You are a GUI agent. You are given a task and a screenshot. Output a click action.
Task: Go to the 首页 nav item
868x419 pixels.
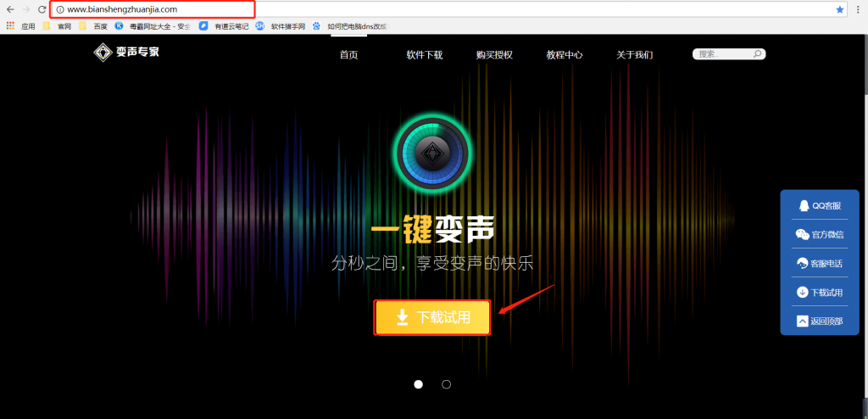point(348,55)
